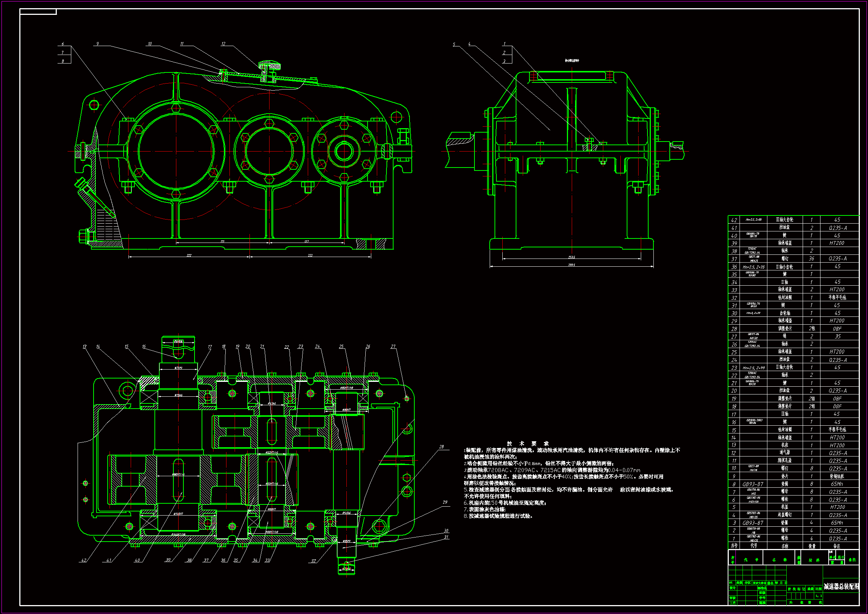Screen dimensions: 868x614
Task: Click the 技术要求 heading text
Action: click(528, 444)
